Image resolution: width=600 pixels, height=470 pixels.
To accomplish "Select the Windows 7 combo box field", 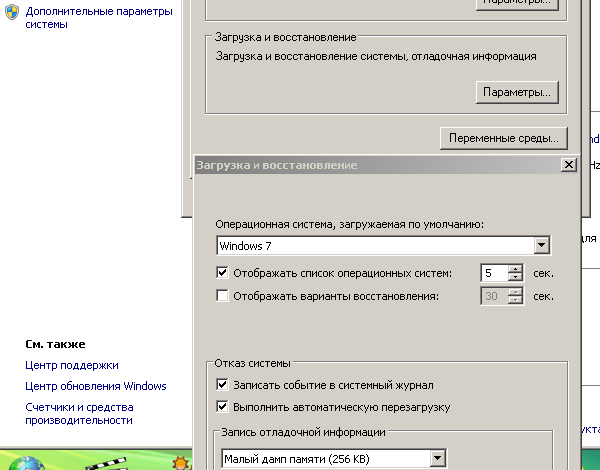I will [383, 245].
